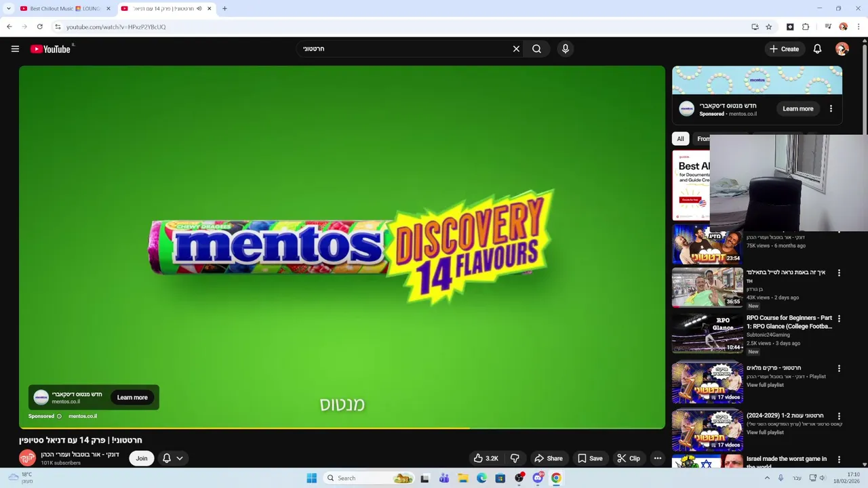Open options menu for the sidebar Mentos ad

831,108
